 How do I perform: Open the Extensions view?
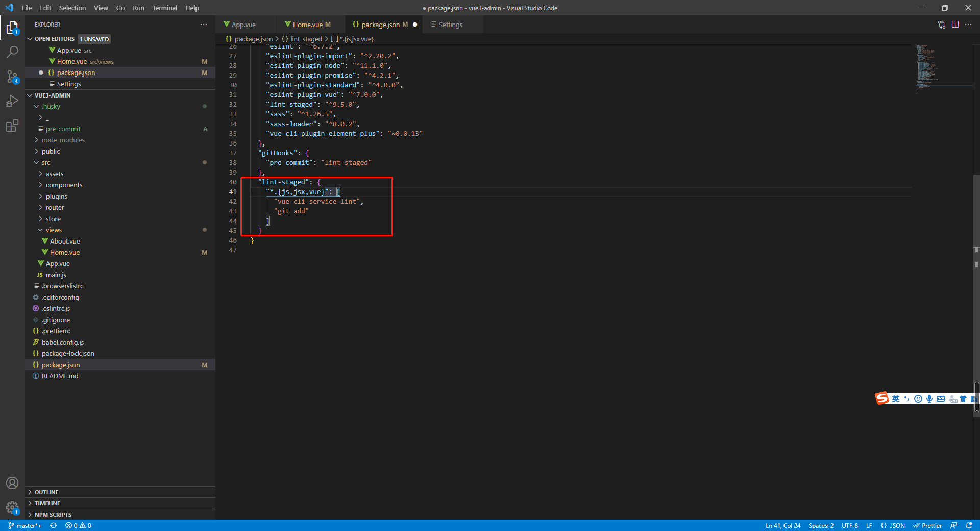(12, 126)
